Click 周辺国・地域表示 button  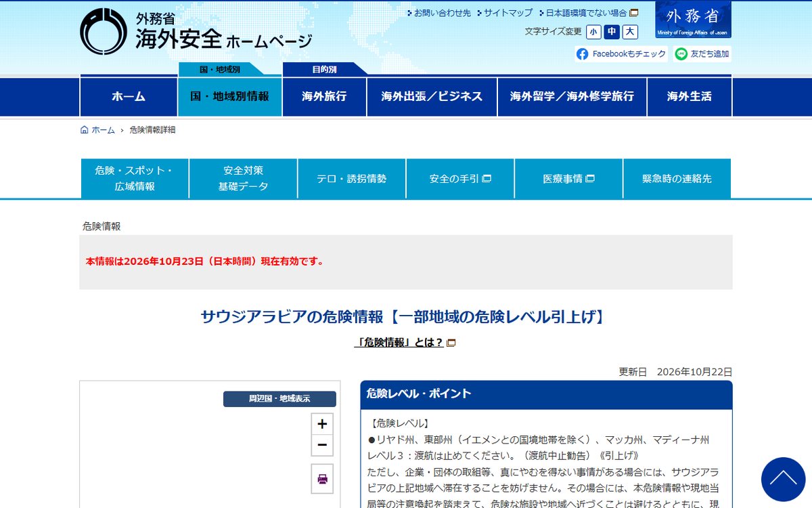click(x=279, y=399)
